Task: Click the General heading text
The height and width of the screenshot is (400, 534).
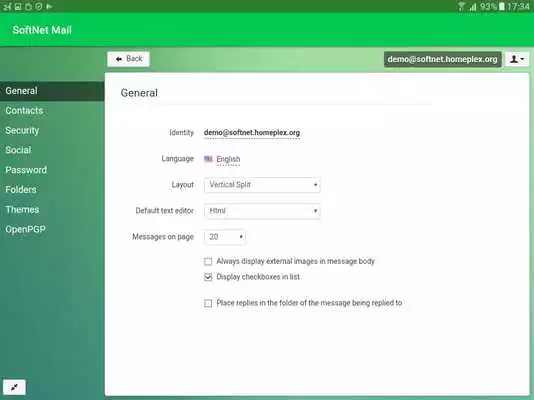Action: tap(139, 93)
